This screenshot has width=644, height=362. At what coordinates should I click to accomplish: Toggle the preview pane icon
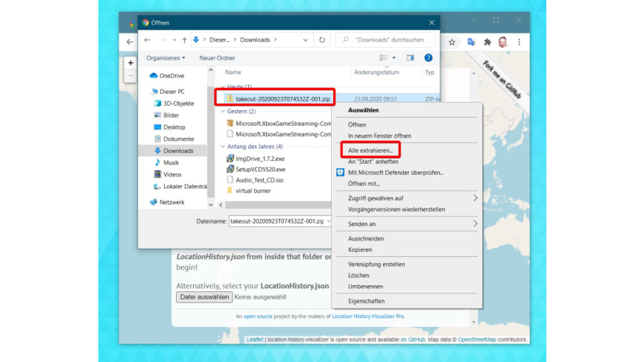[410, 57]
